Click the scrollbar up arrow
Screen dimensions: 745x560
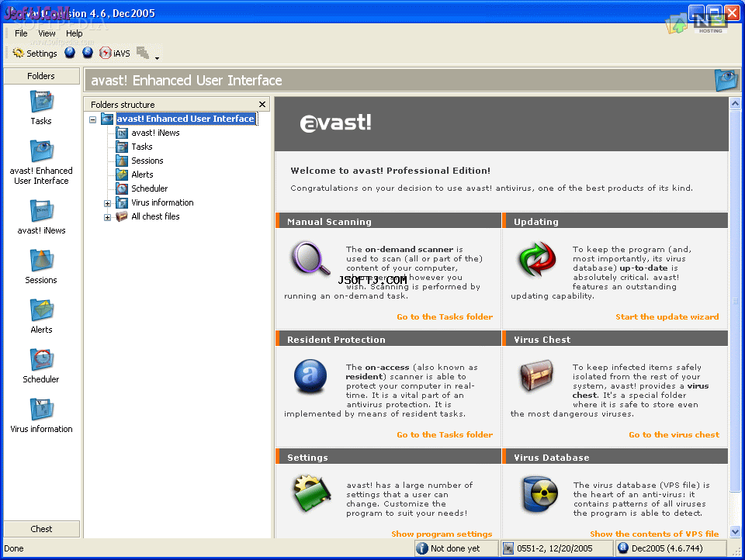[735, 103]
